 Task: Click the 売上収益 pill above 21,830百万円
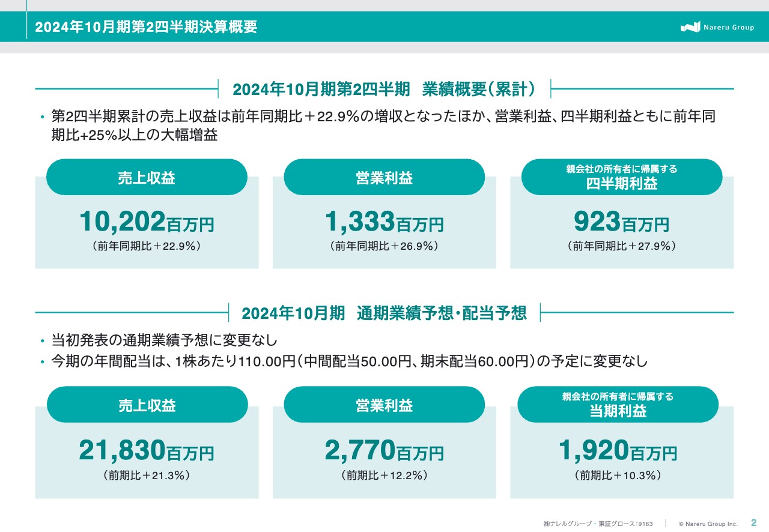point(147,405)
